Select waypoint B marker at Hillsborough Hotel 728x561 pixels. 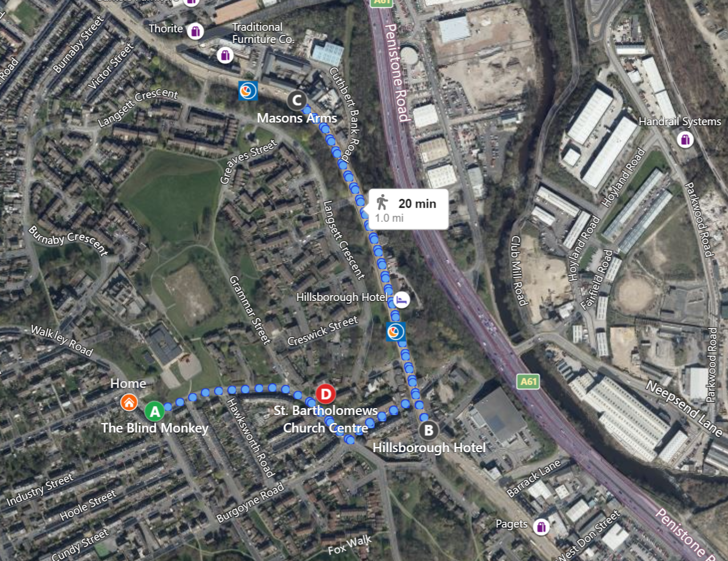point(429,430)
